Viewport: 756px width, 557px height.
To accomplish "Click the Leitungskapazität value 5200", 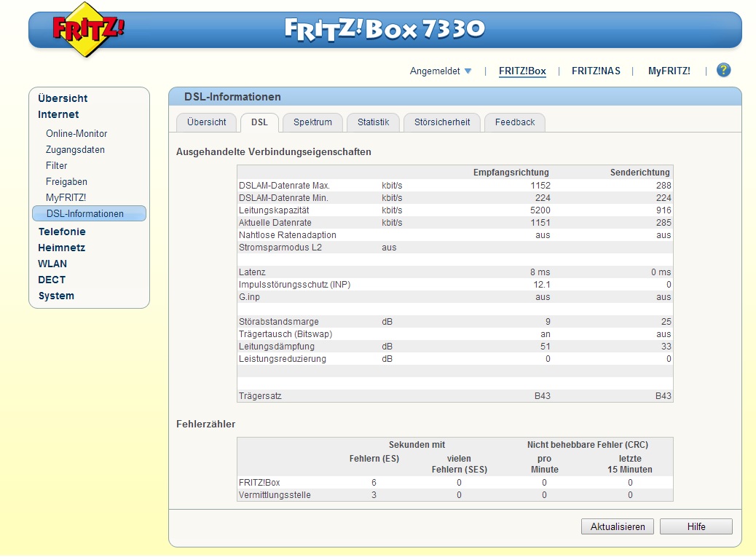I will pyautogui.click(x=540, y=210).
